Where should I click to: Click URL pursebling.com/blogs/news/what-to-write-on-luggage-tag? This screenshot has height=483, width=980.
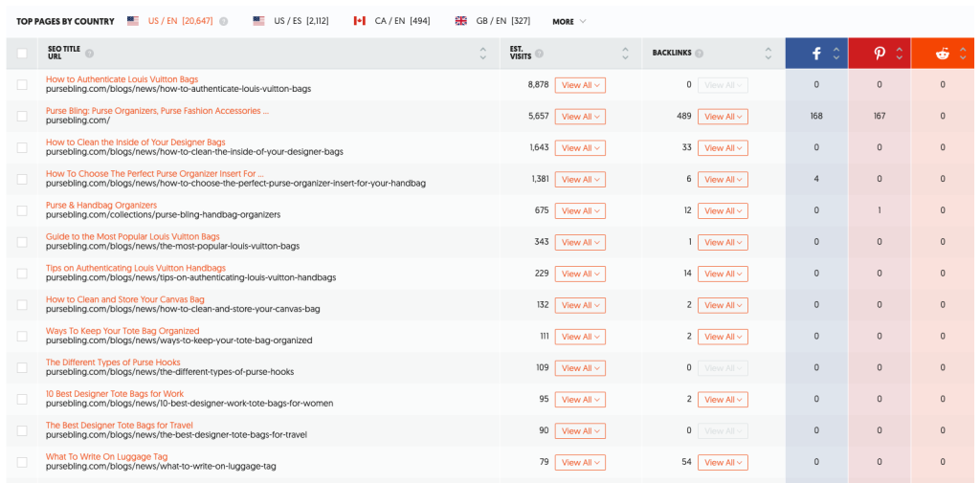[161, 466]
